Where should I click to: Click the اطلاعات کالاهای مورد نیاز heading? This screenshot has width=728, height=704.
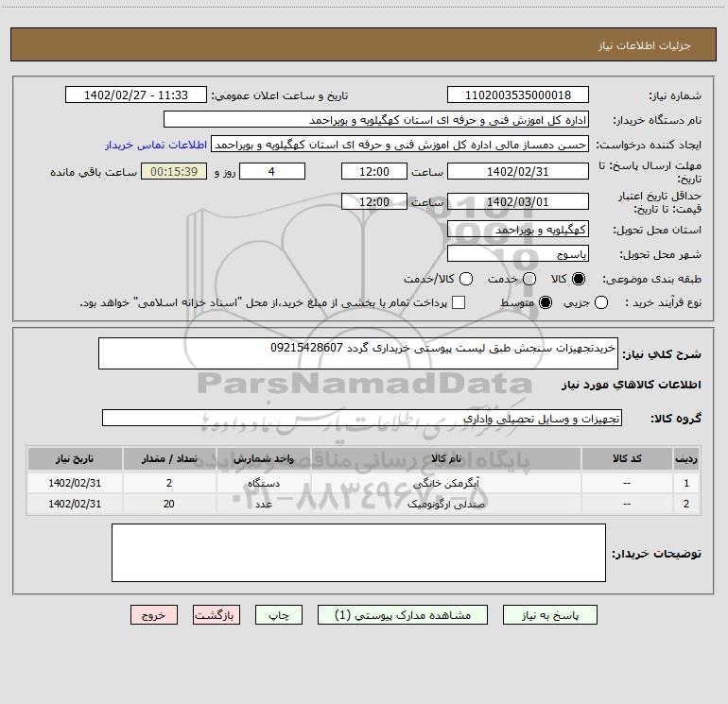632,385
